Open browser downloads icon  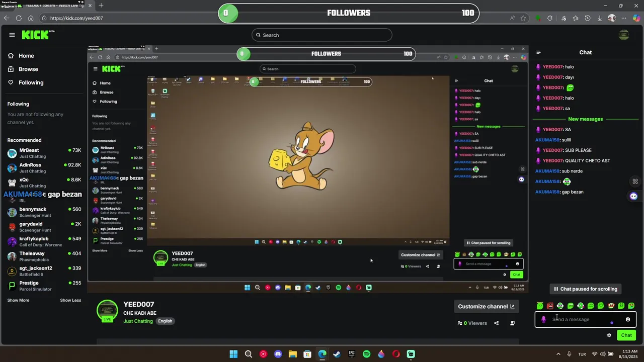click(600, 18)
